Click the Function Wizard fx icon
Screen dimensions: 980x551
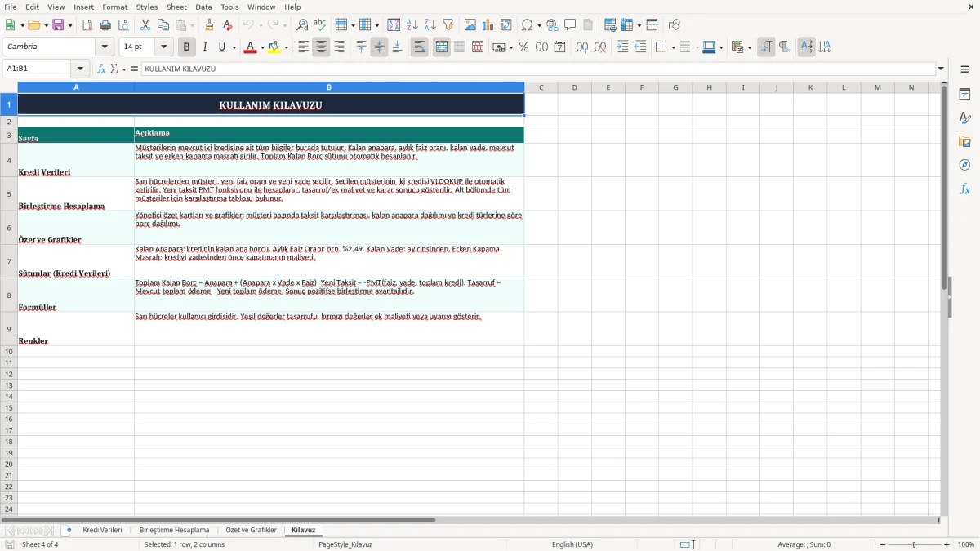point(102,69)
